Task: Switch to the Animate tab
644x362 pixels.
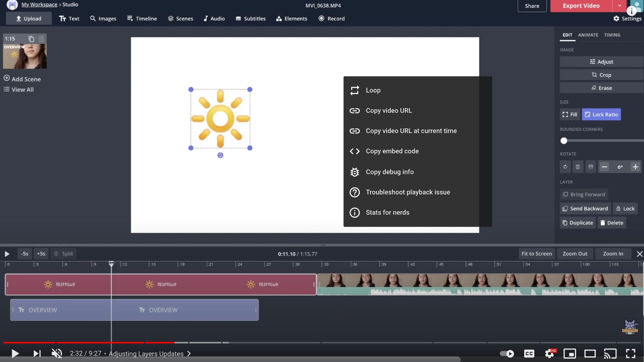Action: point(588,35)
